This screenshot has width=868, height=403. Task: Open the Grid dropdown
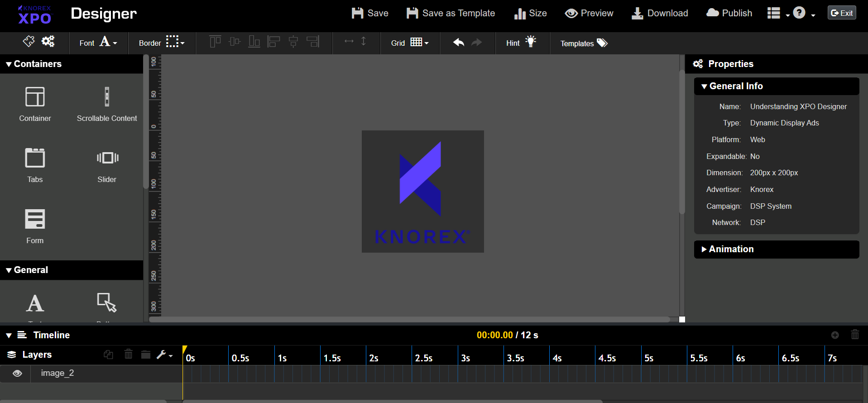pyautogui.click(x=410, y=43)
